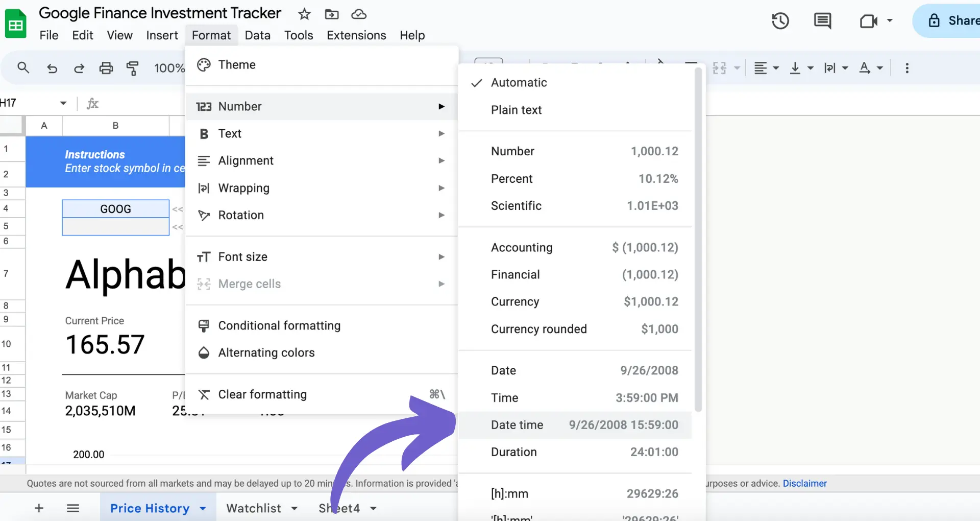This screenshot has height=521, width=980.
Task: Expand the Number submenu
Action: [x=322, y=106]
